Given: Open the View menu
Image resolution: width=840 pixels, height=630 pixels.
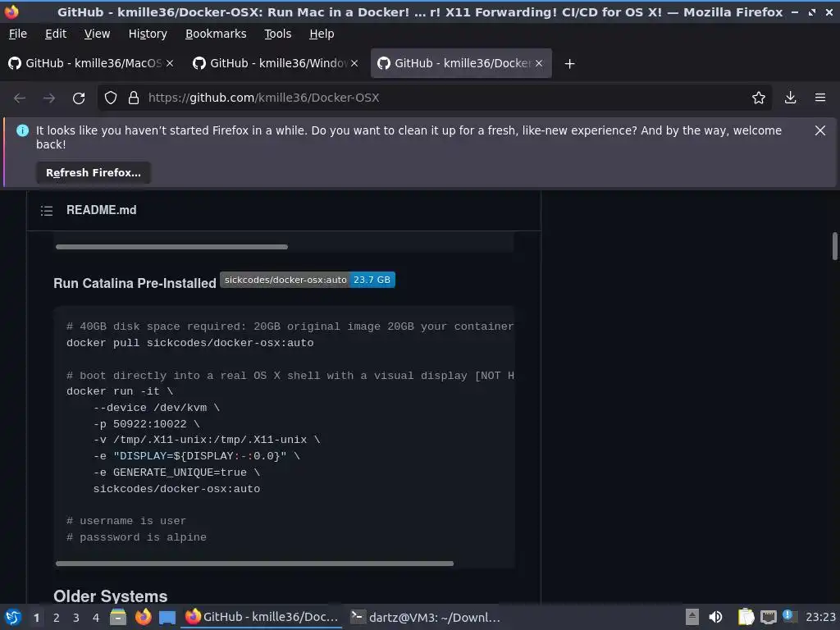Looking at the screenshot, I should point(97,34).
